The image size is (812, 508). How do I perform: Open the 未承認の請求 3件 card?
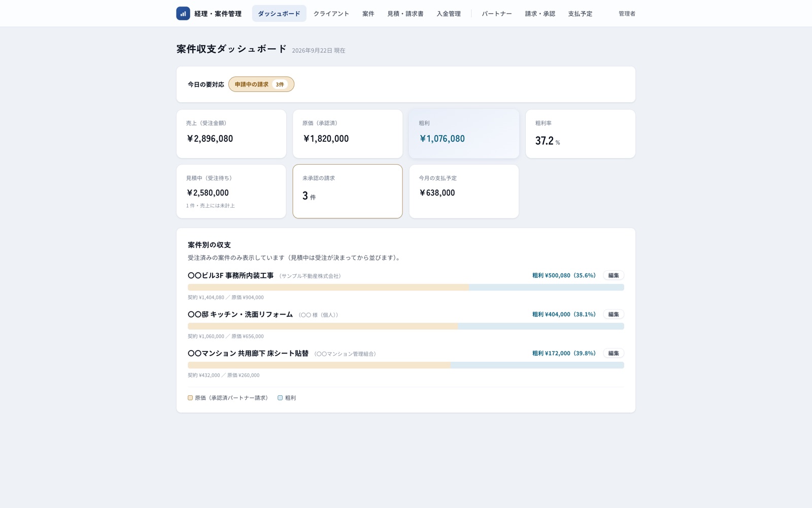tap(348, 192)
